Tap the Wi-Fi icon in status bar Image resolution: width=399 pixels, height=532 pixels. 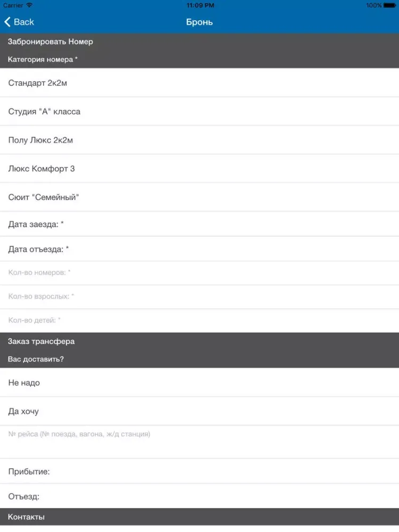[29, 5]
